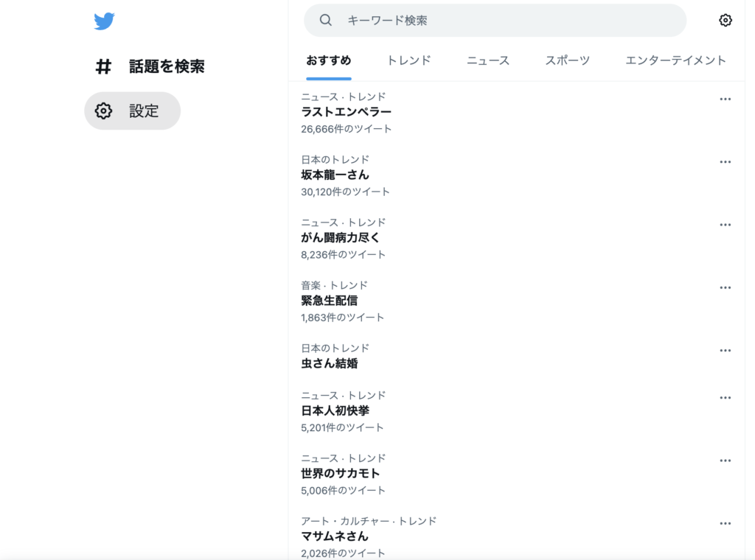Open the more options menu for 緊急生配信 trend
Image resolution: width=755 pixels, height=560 pixels.
tap(725, 287)
